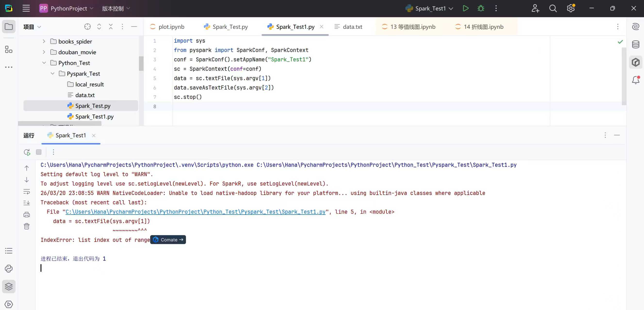Expand the books_spider folder
644x310 pixels.
[x=44, y=41]
